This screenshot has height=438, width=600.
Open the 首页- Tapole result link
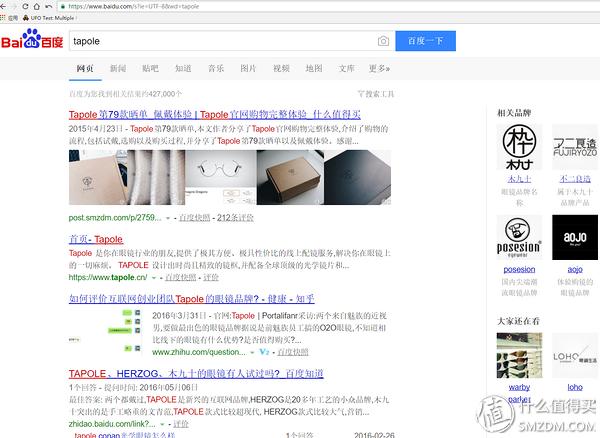click(x=96, y=239)
